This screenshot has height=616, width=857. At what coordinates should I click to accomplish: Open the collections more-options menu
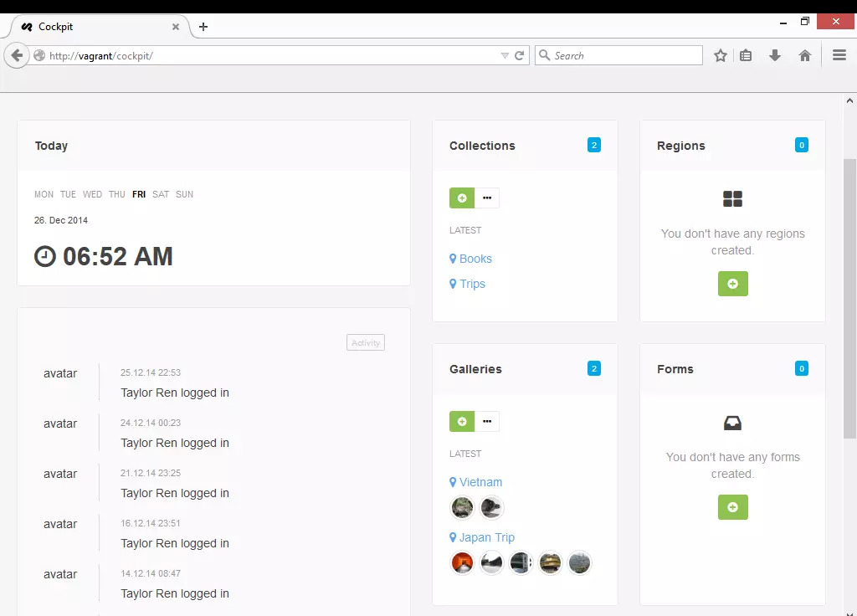[x=488, y=198]
